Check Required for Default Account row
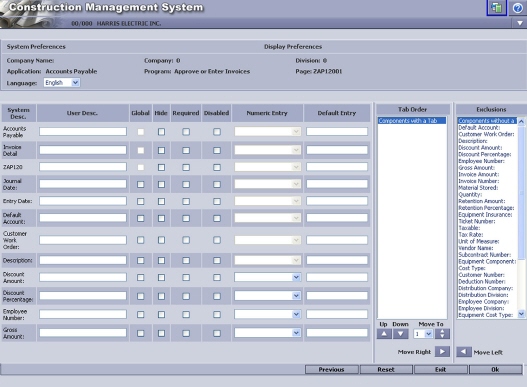This screenshot has height=387, width=527. 186,218
